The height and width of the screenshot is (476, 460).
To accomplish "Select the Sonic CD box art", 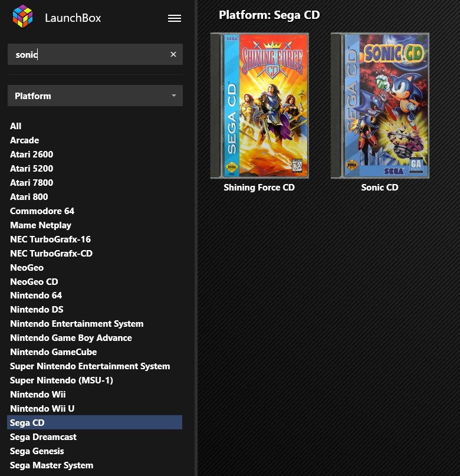I will [380, 106].
